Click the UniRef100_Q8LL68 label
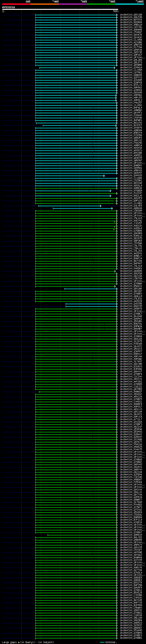This screenshot has width=146, height=644. [131, 618]
